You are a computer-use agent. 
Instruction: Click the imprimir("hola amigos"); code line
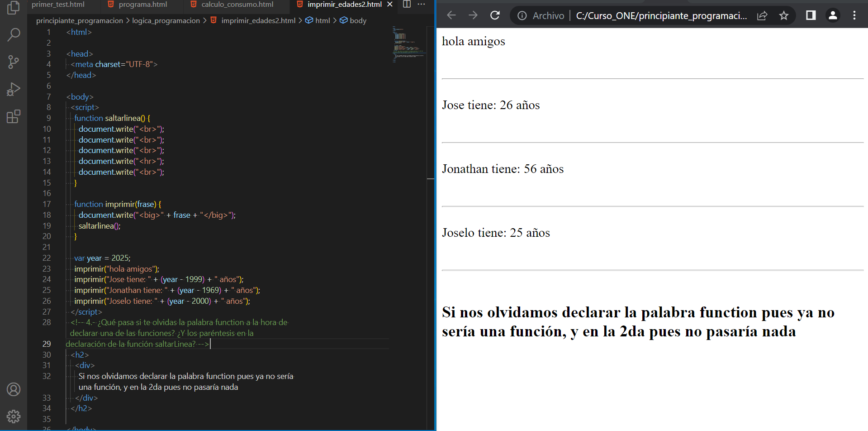pyautogui.click(x=117, y=269)
